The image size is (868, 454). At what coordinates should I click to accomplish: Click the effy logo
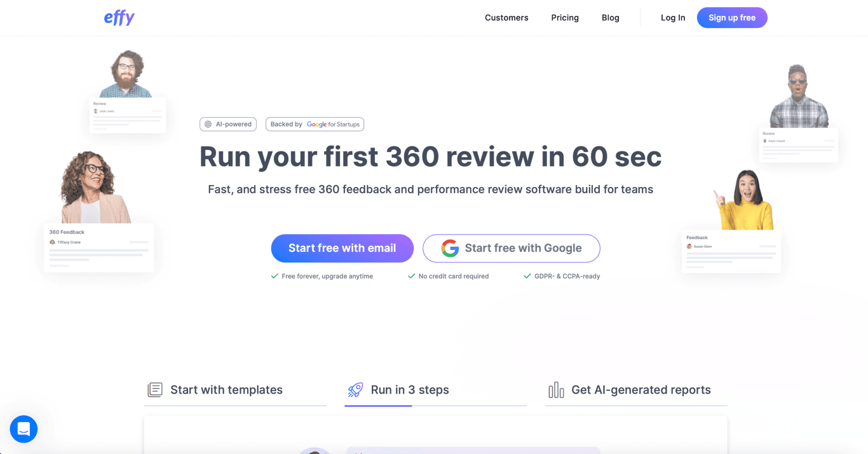coord(119,17)
